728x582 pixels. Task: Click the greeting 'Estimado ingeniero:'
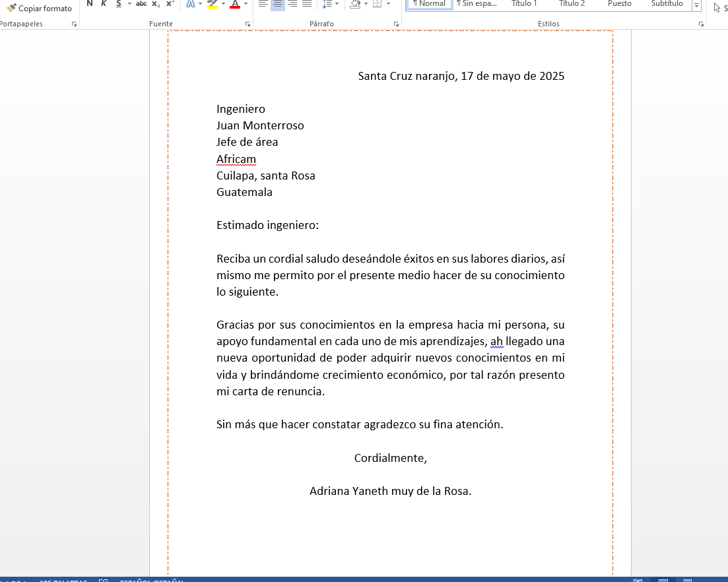point(267,225)
